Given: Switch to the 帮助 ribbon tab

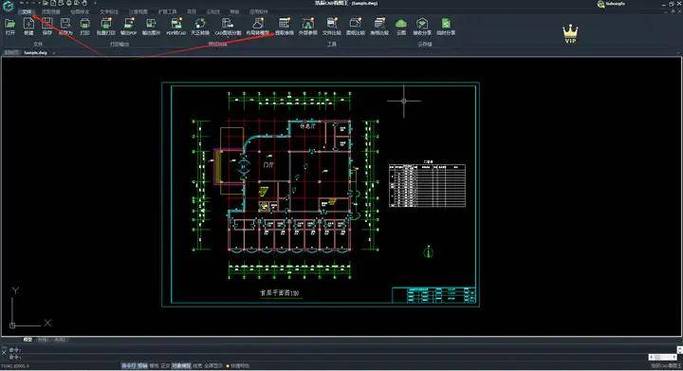Looking at the screenshot, I should point(235,12).
